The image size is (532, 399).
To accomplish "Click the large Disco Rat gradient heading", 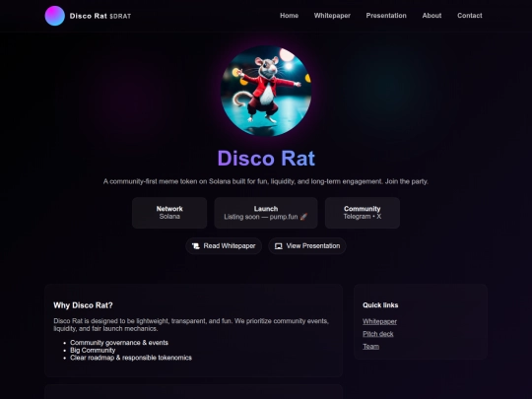I will (x=266, y=159).
